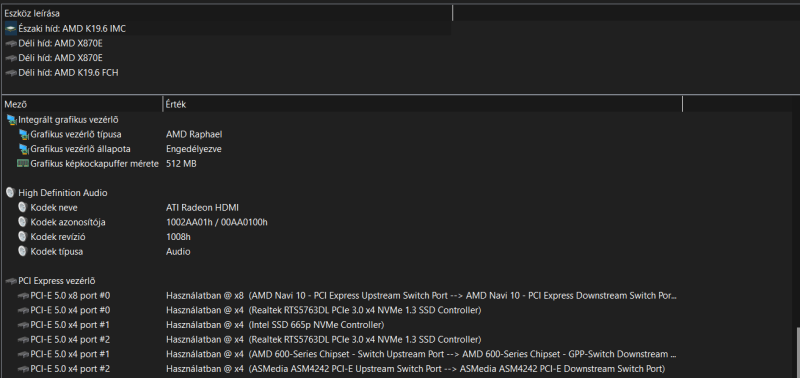
Task: Click the icon beside Kodek típusa
Action: pyautogui.click(x=22, y=251)
